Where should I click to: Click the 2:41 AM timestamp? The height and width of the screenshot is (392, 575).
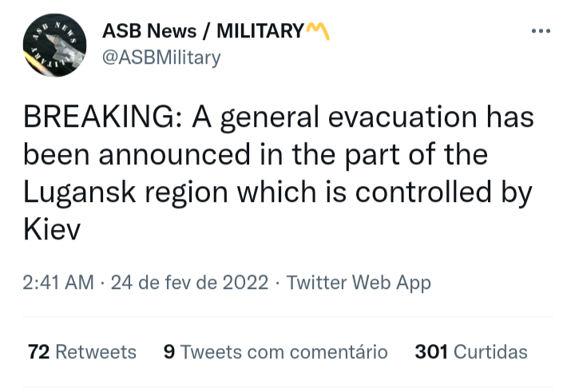(x=59, y=283)
